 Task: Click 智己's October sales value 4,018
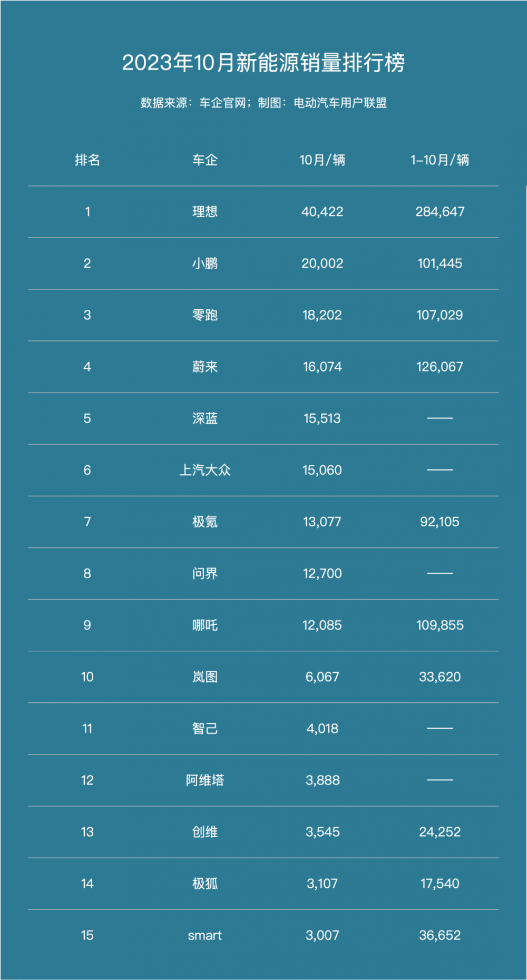(x=322, y=728)
